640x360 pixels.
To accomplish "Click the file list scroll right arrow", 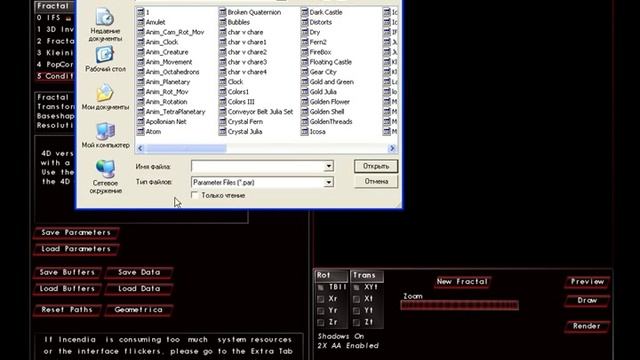I will pos(392,148).
